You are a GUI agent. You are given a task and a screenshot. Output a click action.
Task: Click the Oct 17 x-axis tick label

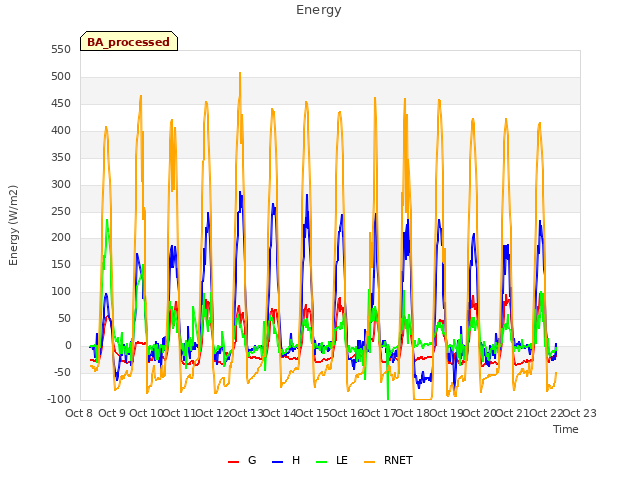click(380, 413)
